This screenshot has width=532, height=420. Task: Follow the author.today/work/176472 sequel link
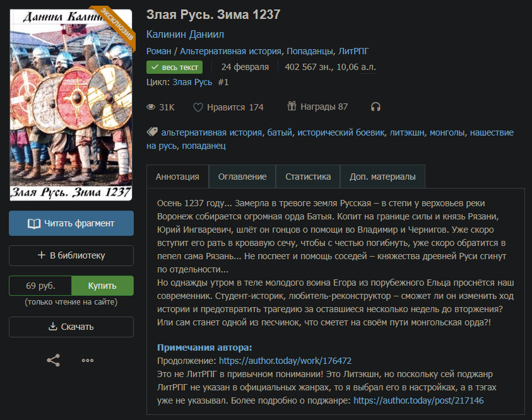point(285,361)
